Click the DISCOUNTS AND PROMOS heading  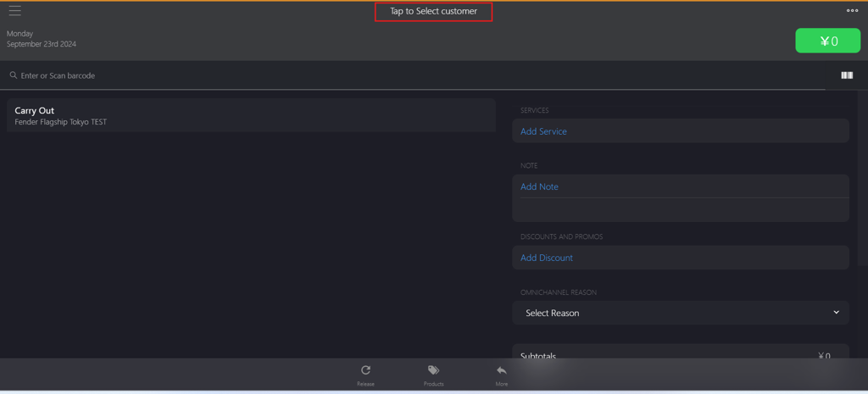pyautogui.click(x=561, y=236)
